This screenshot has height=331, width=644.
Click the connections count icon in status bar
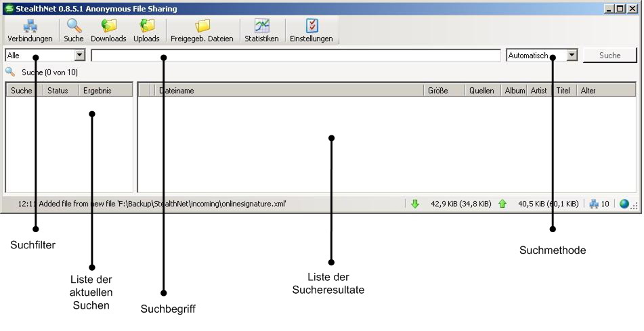593,204
